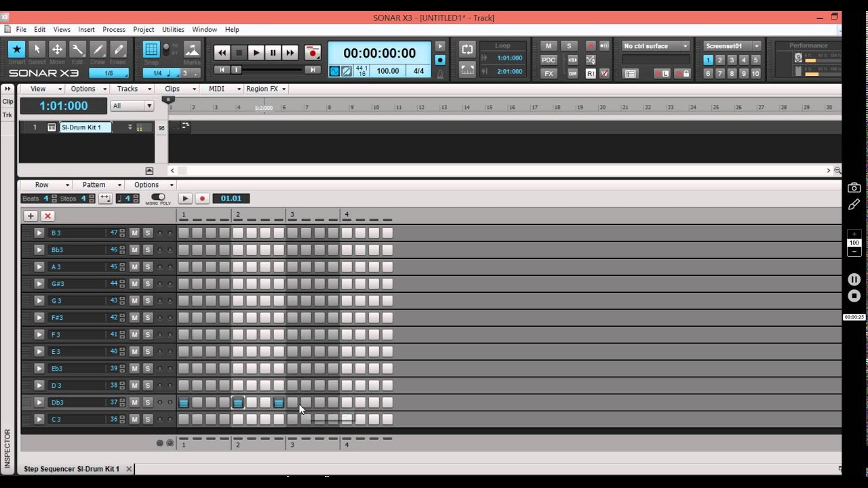Mute the Db3 row
The height and width of the screenshot is (488, 868).
click(x=134, y=403)
